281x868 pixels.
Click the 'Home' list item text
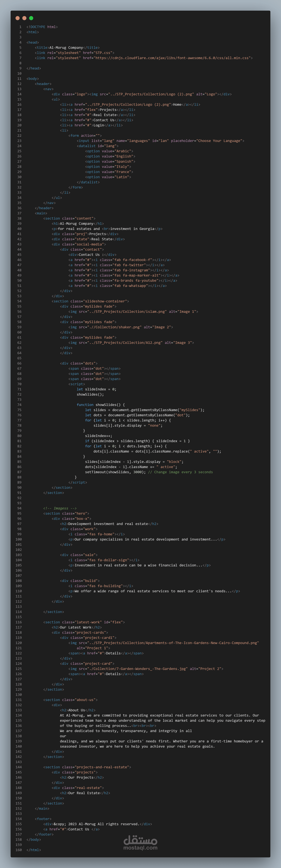coord(177,104)
